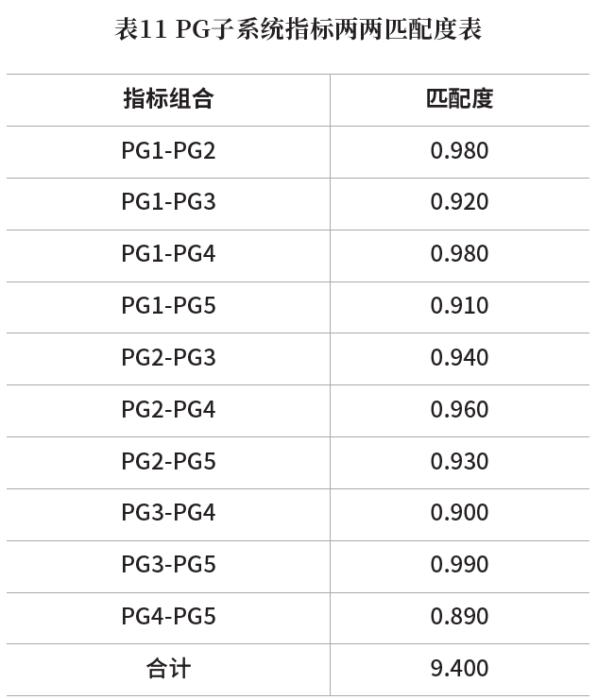Click the 0.990 matching value
Viewport: 598px width, 700px height.
click(459, 565)
